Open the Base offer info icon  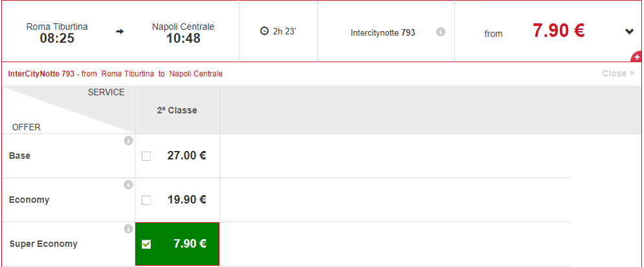pos(129,141)
